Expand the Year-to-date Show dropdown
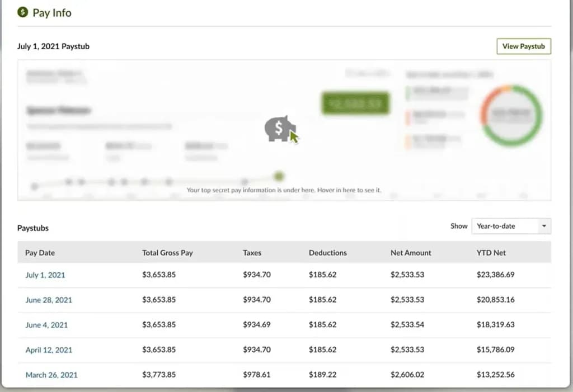 point(511,226)
